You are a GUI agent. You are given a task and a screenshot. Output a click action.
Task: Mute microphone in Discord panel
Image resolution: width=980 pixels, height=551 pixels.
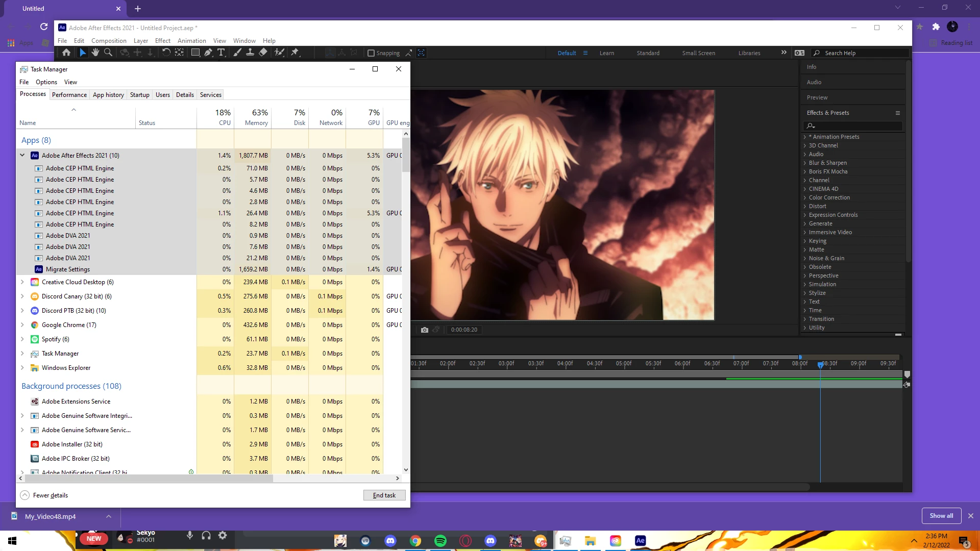coord(190,535)
